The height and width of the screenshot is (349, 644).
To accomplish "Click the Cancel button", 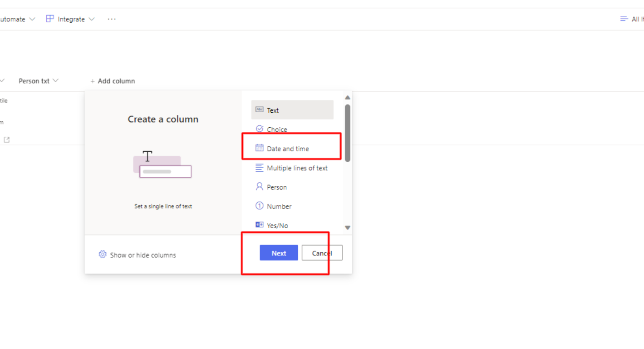I will (322, 253).
